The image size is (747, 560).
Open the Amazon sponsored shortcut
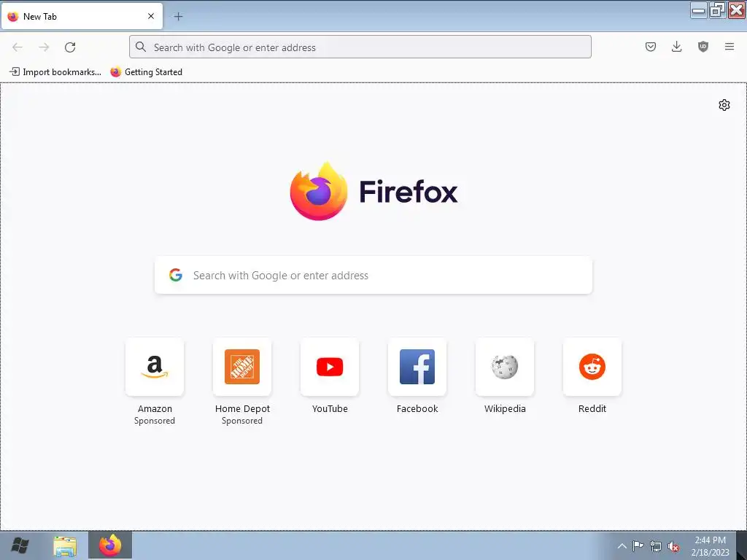(x=155, y=367)
